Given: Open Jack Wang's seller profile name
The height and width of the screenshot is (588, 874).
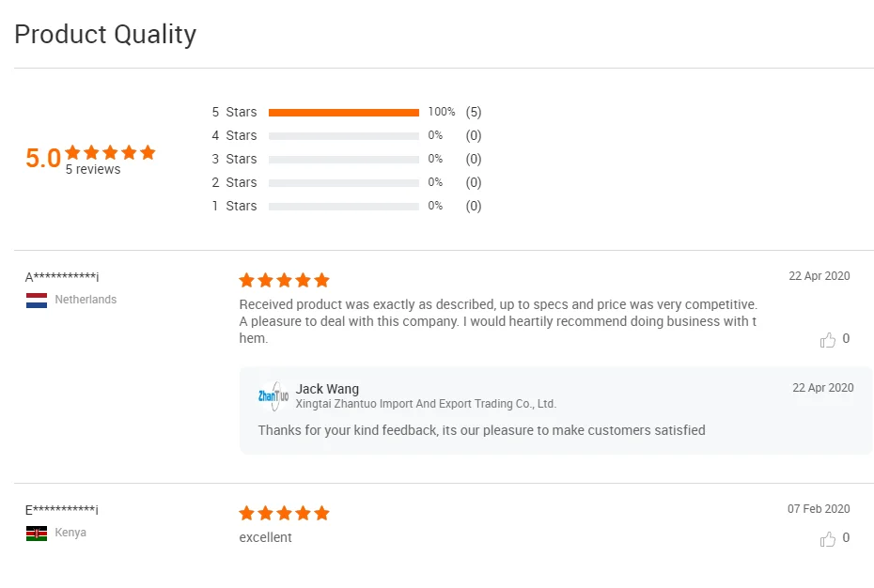Looking at the screenshot, I should coord(327,389).
